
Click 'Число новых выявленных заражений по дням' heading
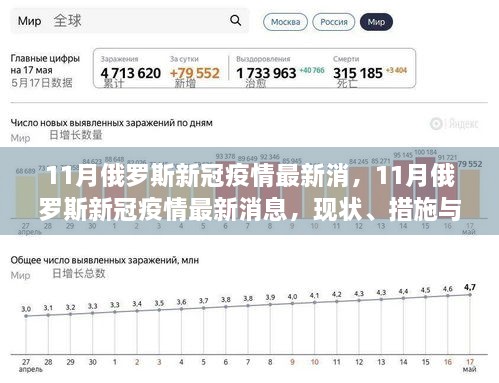112,123
